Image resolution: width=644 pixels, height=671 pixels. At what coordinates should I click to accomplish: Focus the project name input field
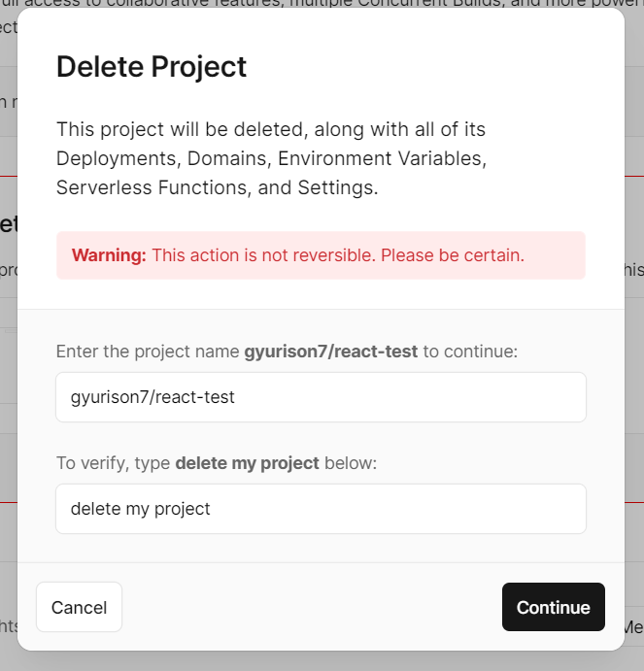click(x=321, y=397)
